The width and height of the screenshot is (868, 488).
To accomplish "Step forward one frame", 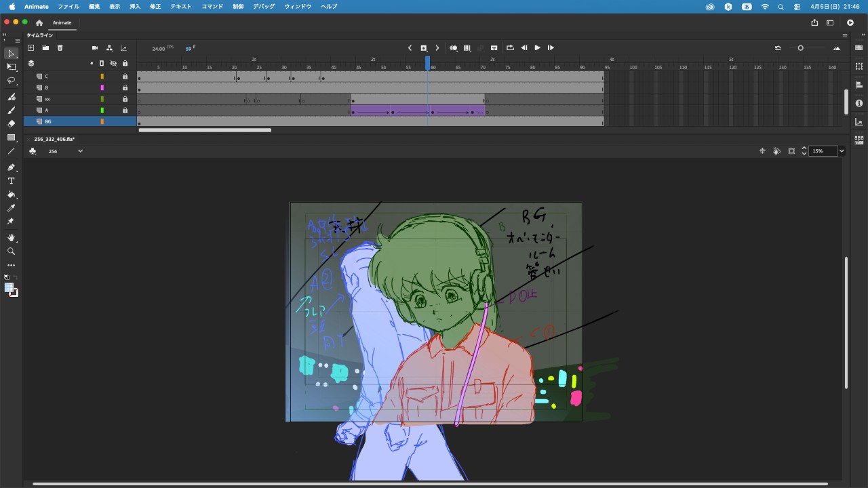I will 551,48.
